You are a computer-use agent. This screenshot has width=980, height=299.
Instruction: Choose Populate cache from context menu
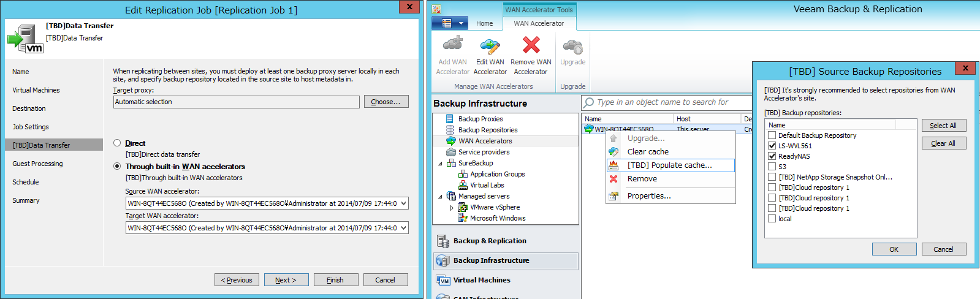pos(671,165)
